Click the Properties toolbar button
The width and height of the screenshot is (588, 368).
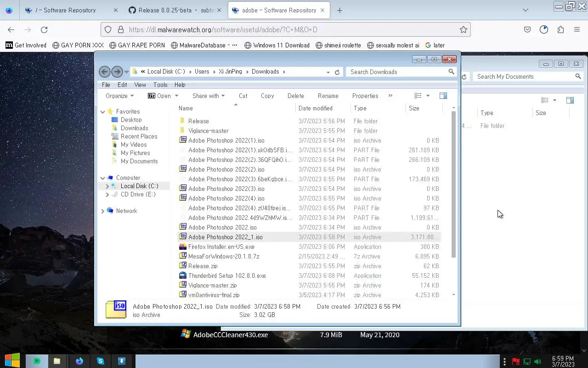pyautogui.click(x=365, y=96)
